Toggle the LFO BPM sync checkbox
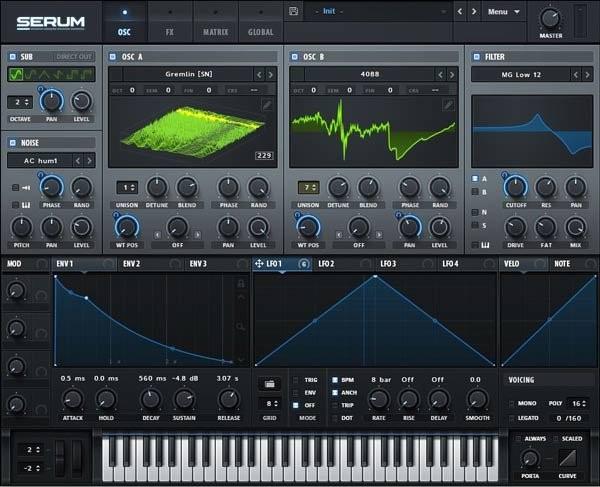600x487 pixels. pyautogui.click(x=335, y=380)
